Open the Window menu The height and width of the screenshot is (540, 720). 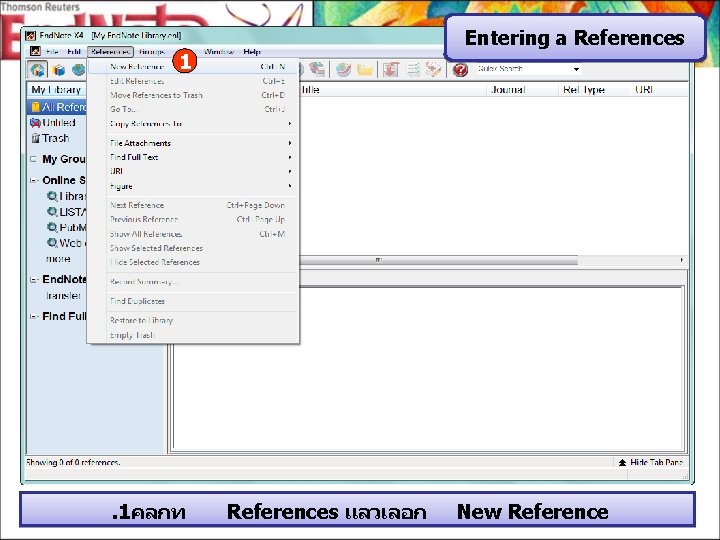pyautogui.click(x=219, y=51)
